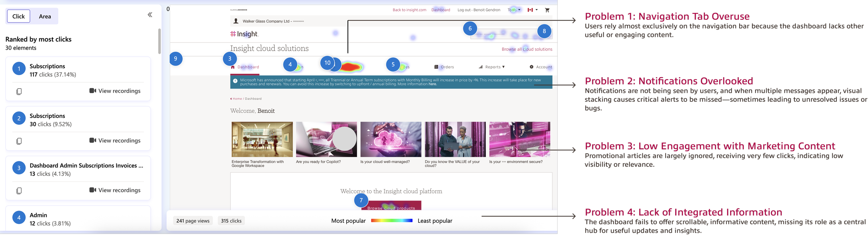
Task: Open the environment secure article image
Action: click(x=520, y=139)
